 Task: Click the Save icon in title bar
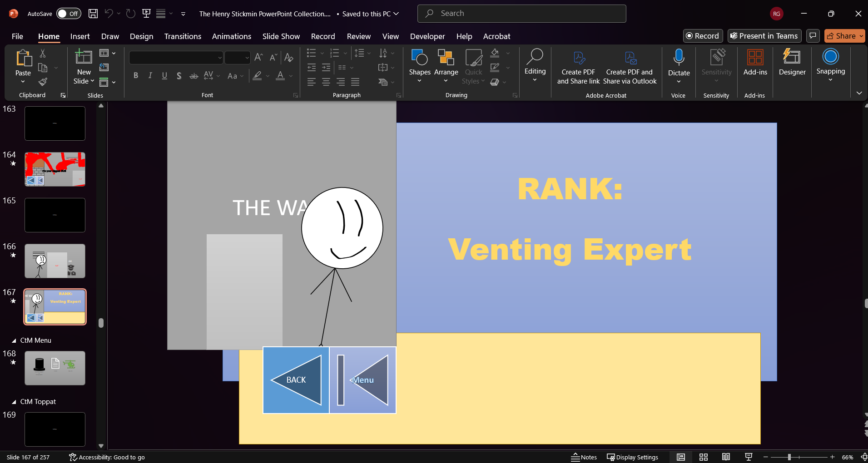coord(93,14)
